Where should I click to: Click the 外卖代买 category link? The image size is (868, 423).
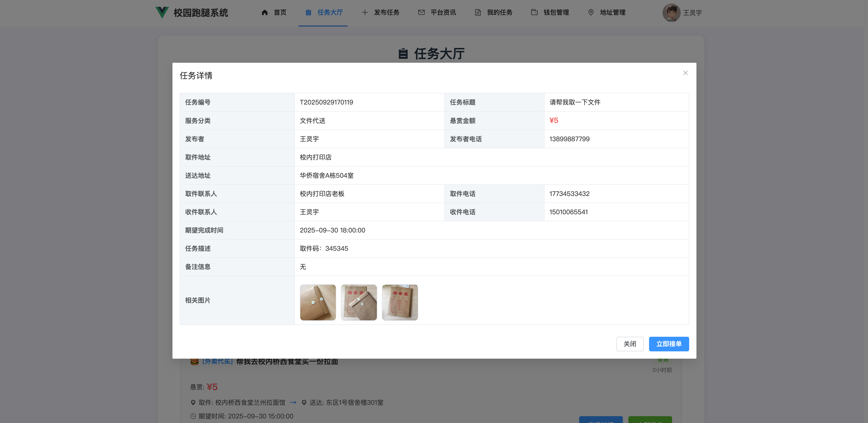pos(218,362)
